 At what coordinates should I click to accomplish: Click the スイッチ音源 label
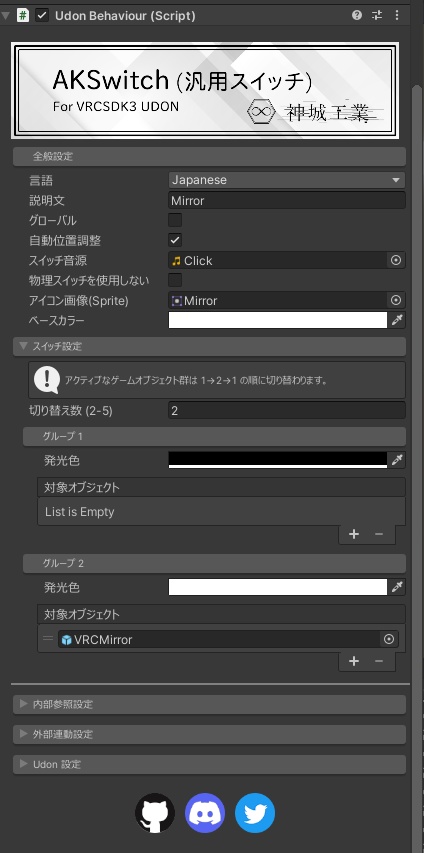click(x=58, y=261)
